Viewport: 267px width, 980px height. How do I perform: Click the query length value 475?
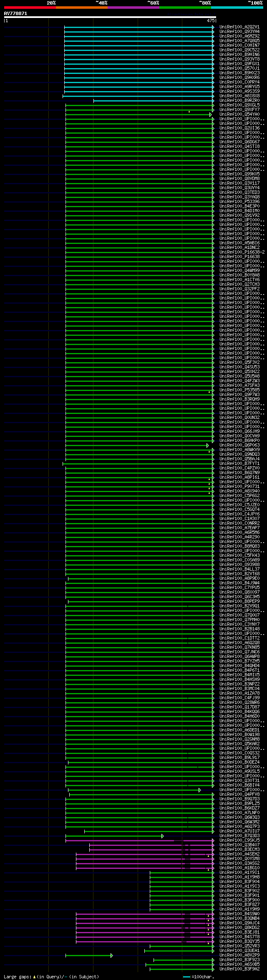click(211, 20)
